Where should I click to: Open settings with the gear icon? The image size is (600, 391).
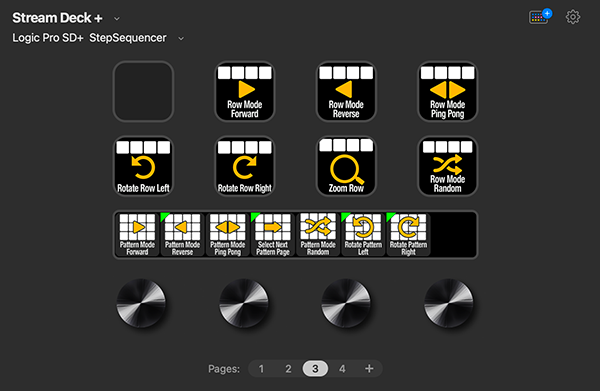(x=573, y=17)
